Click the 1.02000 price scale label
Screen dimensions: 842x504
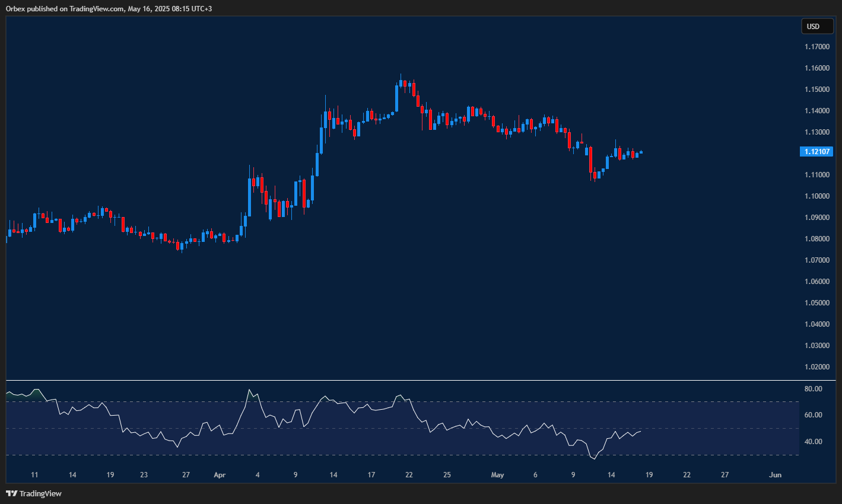pos(817,367)
